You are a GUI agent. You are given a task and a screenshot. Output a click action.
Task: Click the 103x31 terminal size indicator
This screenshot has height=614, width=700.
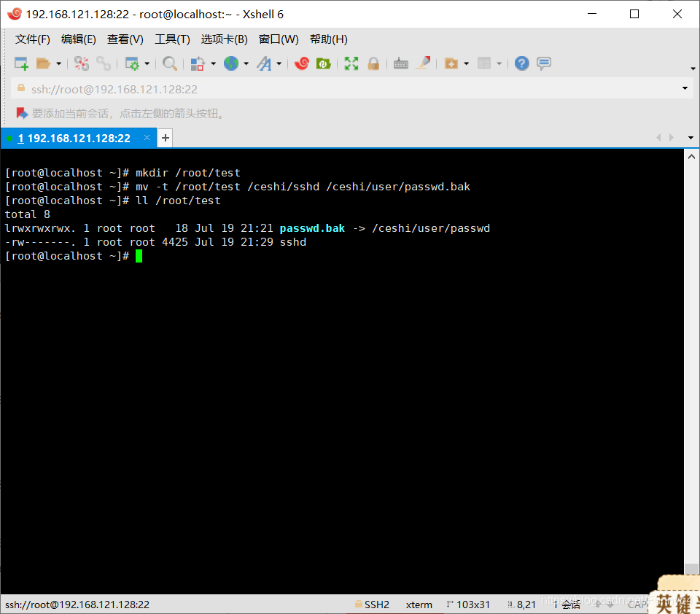point(468,605)
